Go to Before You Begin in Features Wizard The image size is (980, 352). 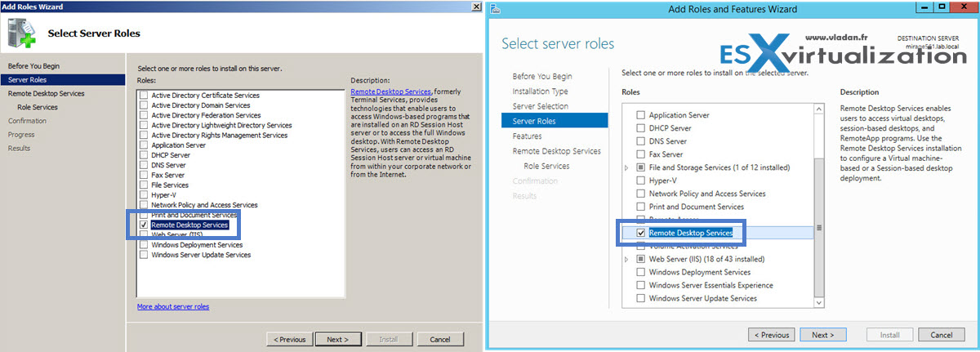542,77
